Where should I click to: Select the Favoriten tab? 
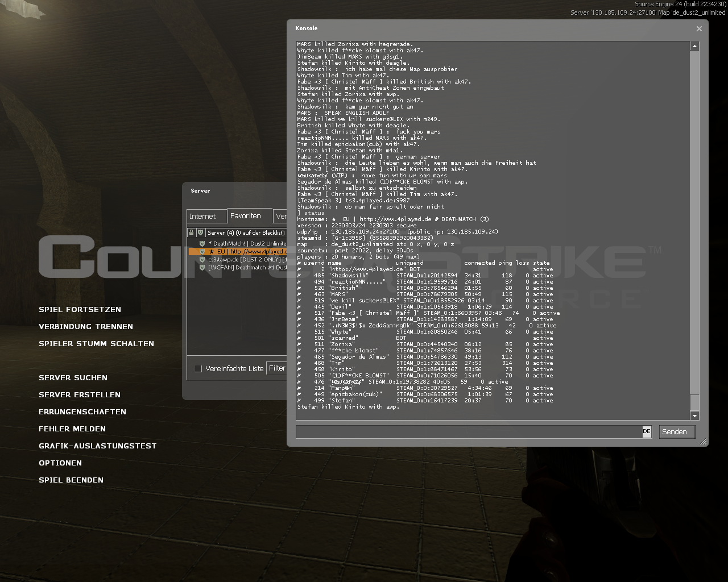[246, 216]
